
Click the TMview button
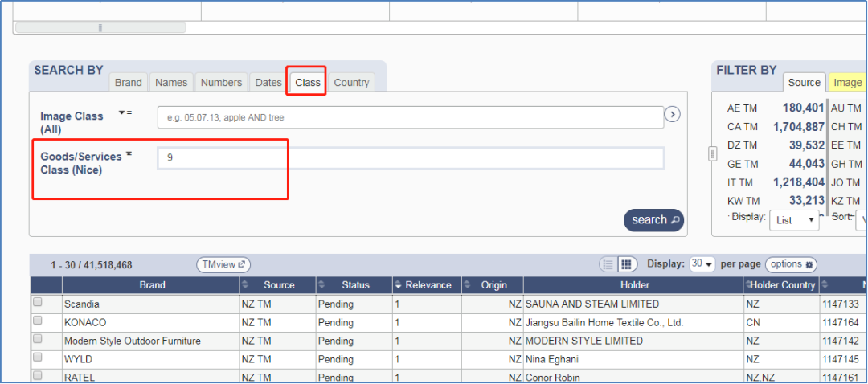click(223, 264)
